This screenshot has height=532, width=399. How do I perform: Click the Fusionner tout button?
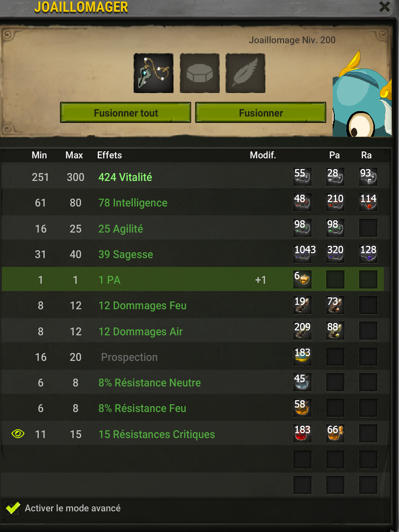click(x=126, y=113)
